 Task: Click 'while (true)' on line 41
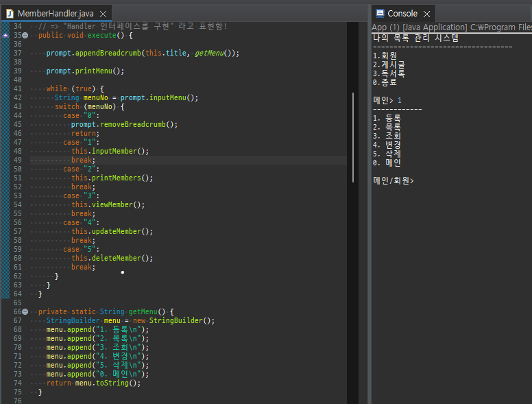pyautogui.click(x=71, y=89)
